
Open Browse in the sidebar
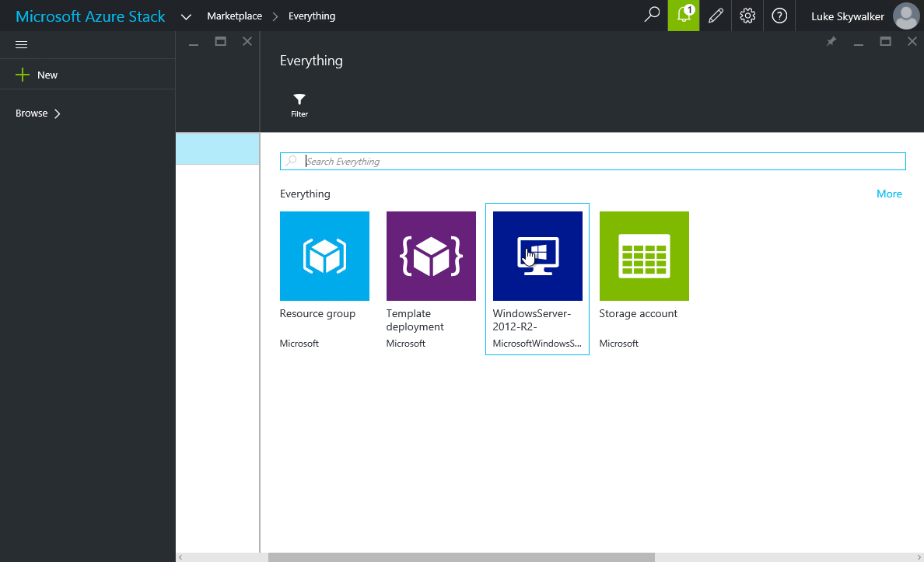[32, 113]
